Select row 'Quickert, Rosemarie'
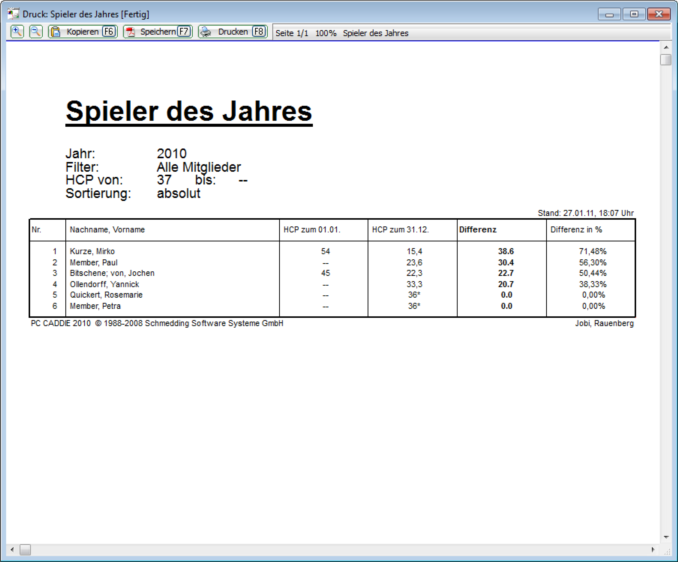 [333, 295]
